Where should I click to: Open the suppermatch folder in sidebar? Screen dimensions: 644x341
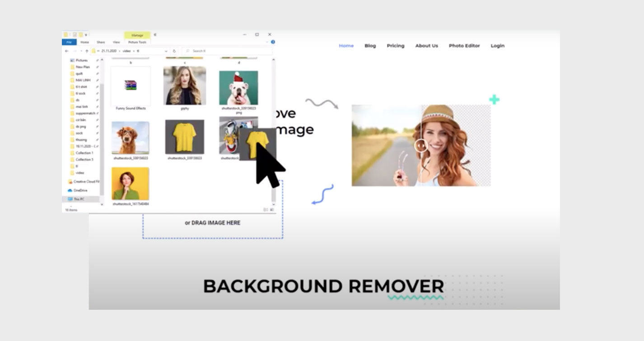point(85,113)
